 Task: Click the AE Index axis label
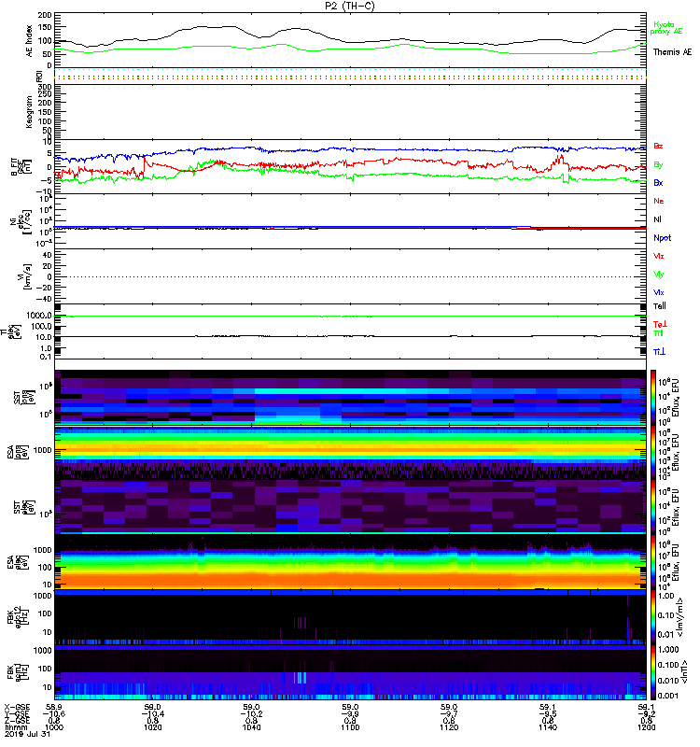pos(30,41)
